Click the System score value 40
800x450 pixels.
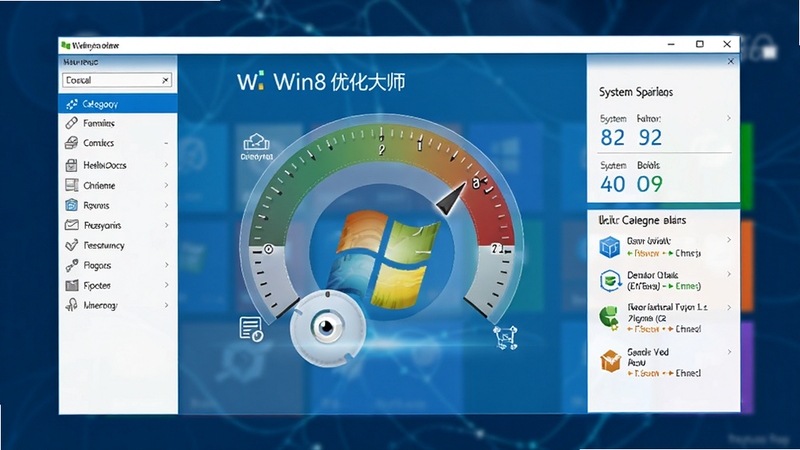(x=613, y=184)
